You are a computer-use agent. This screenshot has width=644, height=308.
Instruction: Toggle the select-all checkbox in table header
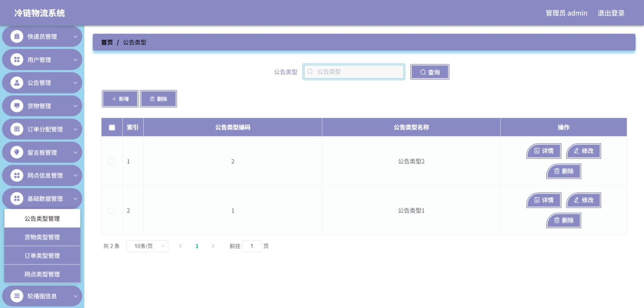[x=112, y=127]
